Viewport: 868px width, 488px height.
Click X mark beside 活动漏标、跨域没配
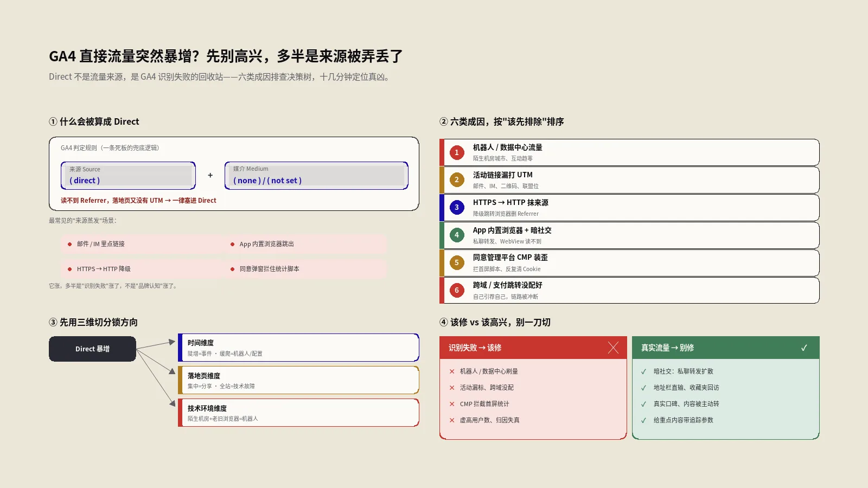452,388
